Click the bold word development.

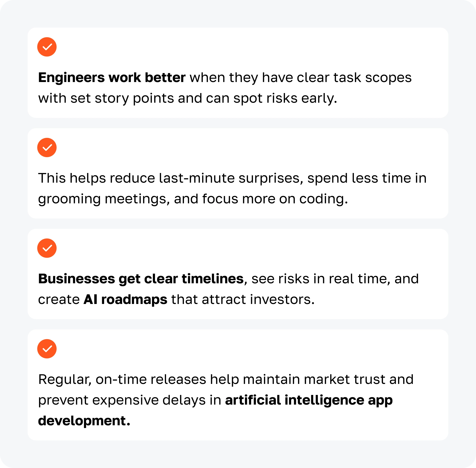[x=84, y=421]
